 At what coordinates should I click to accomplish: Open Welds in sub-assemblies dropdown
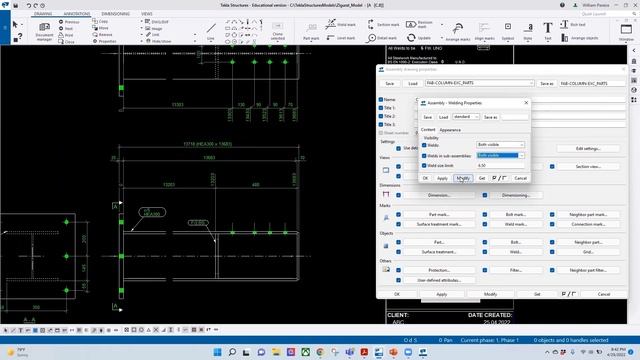500,156
